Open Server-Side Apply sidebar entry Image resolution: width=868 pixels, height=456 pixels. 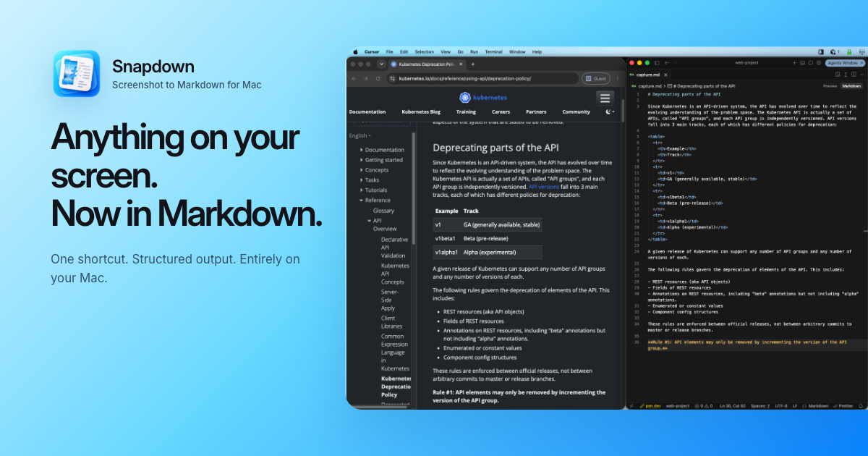point(390,300)
